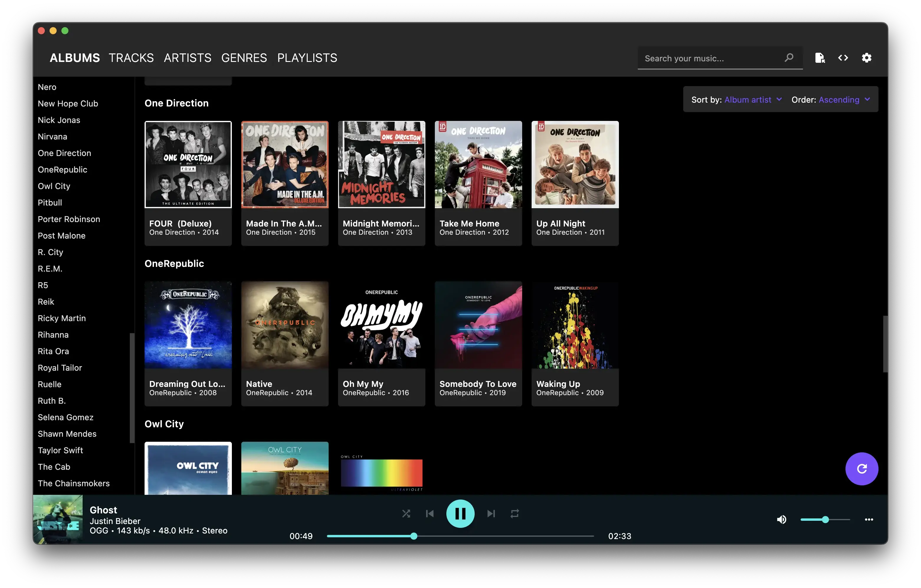Switch to the TRACKS tab
This screenshot has width=921, height=588.
pyautogui.click(x=131, y=58)
